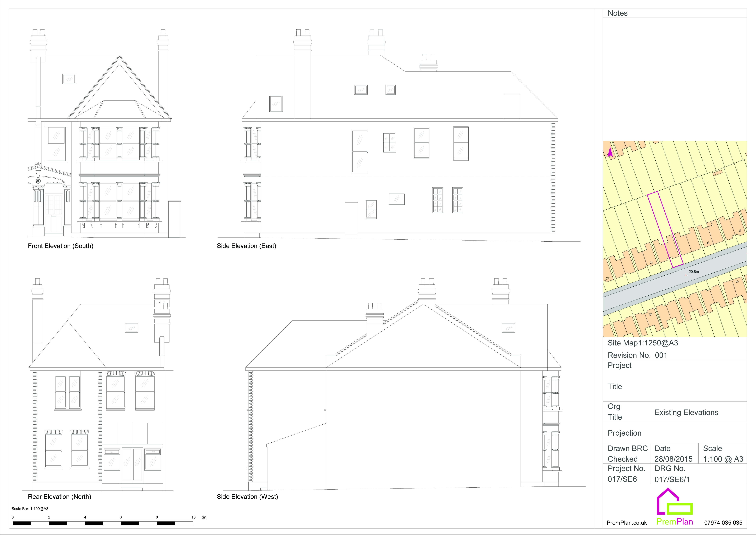
Task: Select the 'Side Elevation (East)' label
Action: tap(246, 246)
